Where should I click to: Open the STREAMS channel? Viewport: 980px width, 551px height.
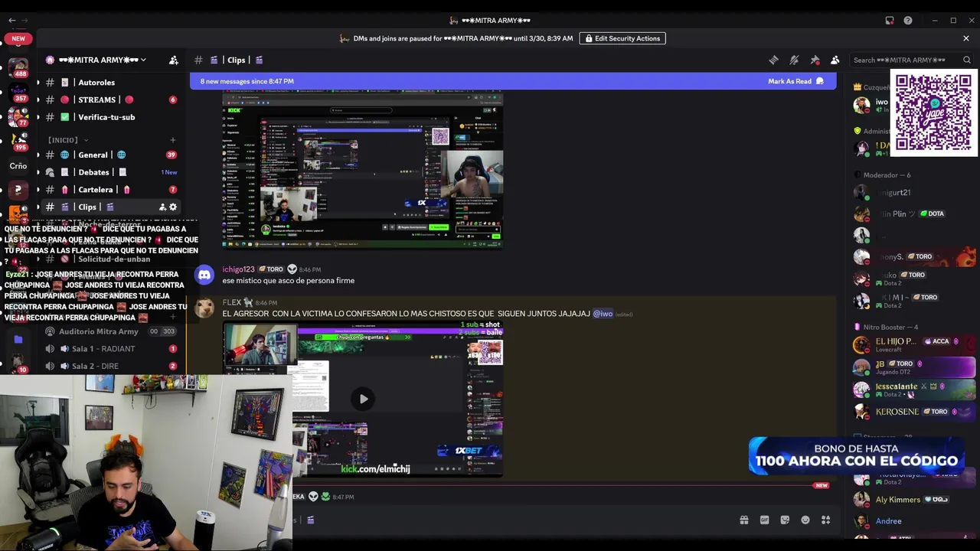(111, 99)
